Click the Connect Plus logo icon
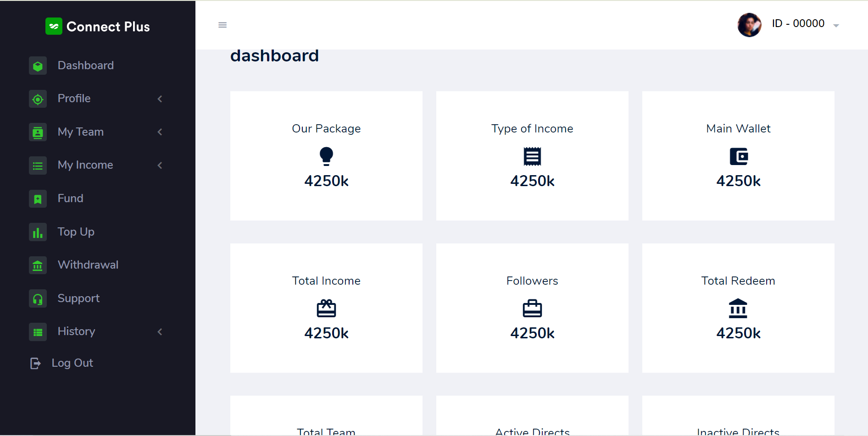The image size is (868, 436). point(54,26)
